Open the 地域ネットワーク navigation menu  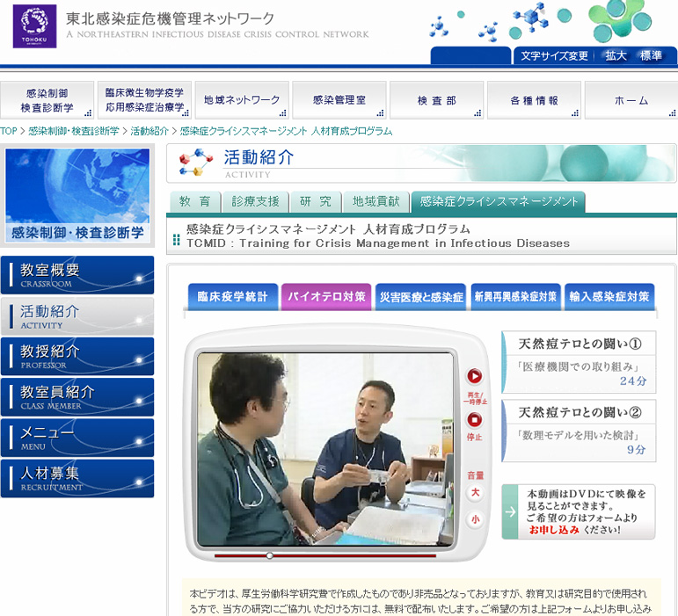tap(242, 100)
